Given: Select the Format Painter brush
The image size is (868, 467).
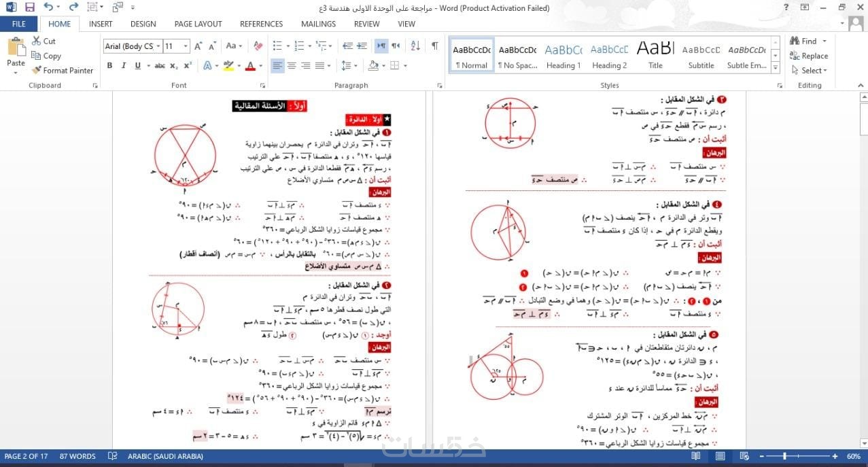Looking at the screenshot, I should [36, 70].
